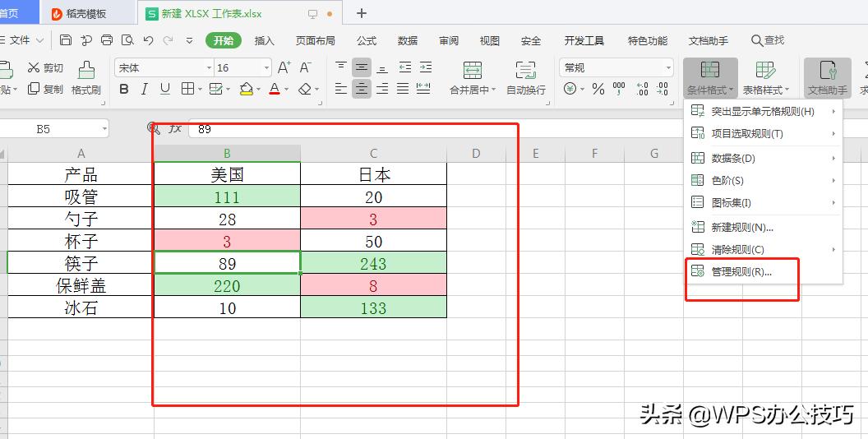868x439 pixels.
Task: Click the Cut (剪切) button
Action: click(x=45, y=67)
